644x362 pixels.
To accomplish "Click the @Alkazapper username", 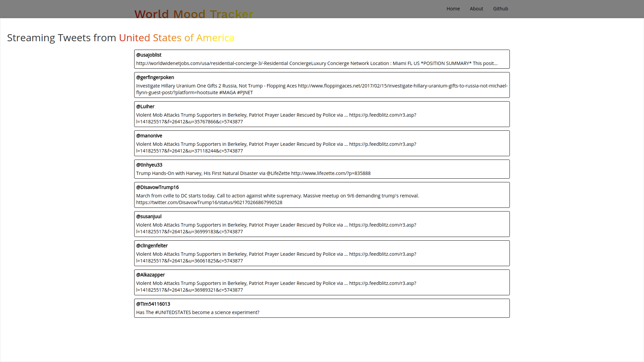I will 150,275.
